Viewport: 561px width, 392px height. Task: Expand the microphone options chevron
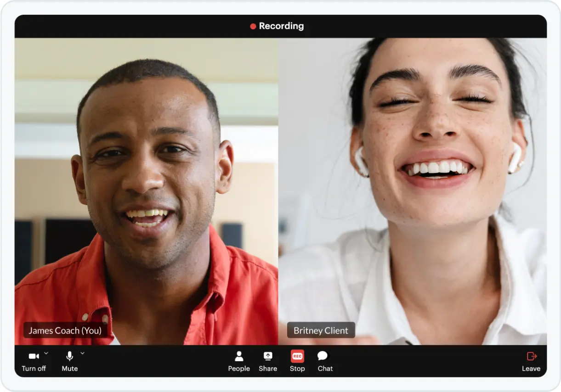tap(82, 353)
